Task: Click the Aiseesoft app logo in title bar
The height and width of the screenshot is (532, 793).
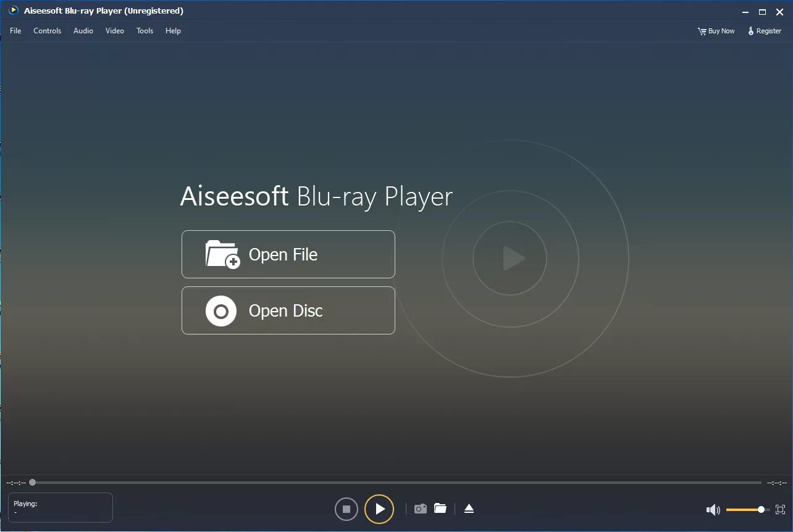Action: click(14, 10)
